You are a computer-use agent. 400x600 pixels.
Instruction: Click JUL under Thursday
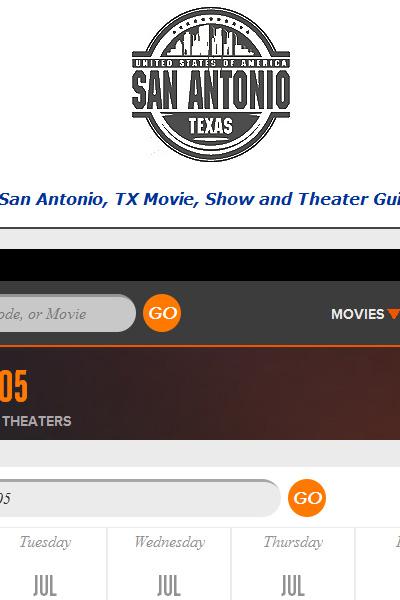tap(293, 586)
